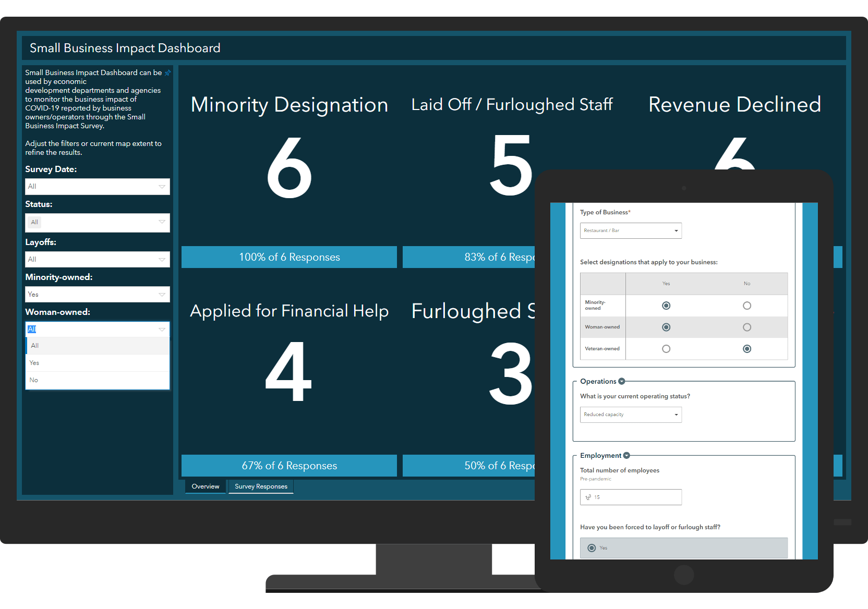The image size is (868, 609).
Task: Switch to the Survey Responses tab
Action: (x=261, y=486)
